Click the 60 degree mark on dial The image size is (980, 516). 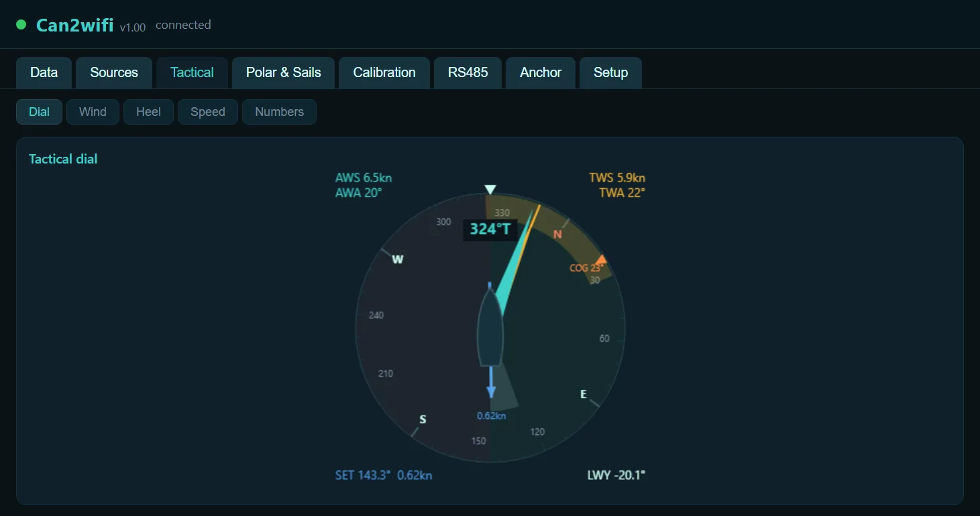[604, 338]
